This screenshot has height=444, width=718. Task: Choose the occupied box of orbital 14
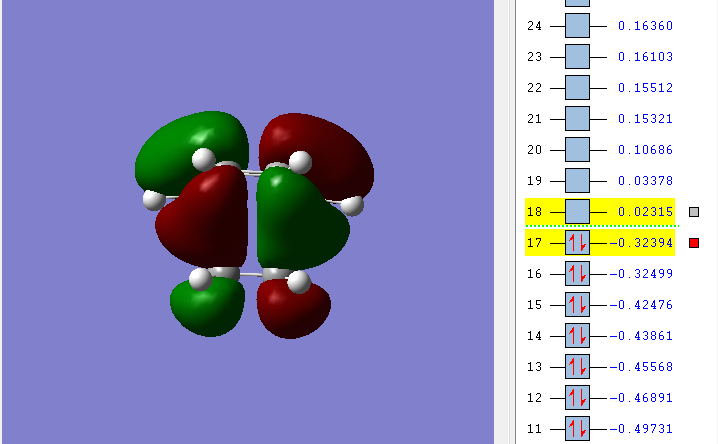(x=577, y=336)
